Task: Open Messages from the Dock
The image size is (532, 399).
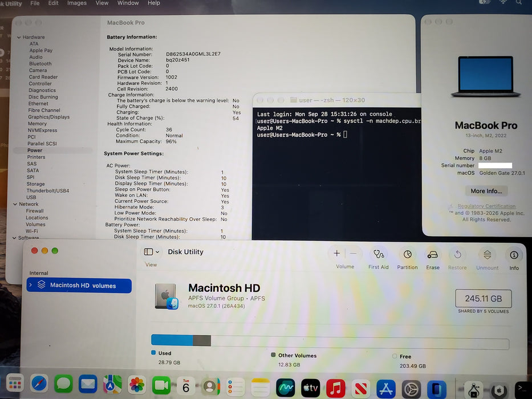Action: (63, 384)
